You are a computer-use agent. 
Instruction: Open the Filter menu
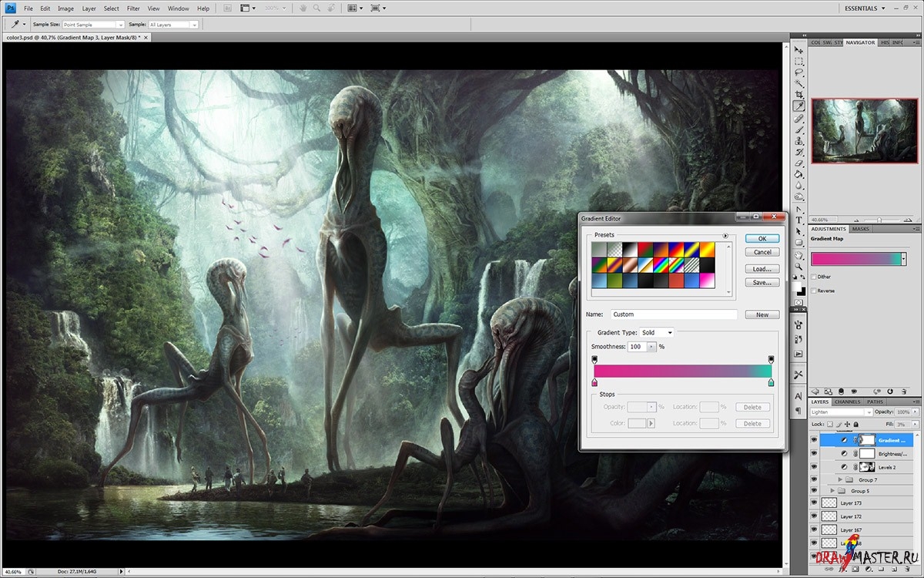tap(133, 8)
